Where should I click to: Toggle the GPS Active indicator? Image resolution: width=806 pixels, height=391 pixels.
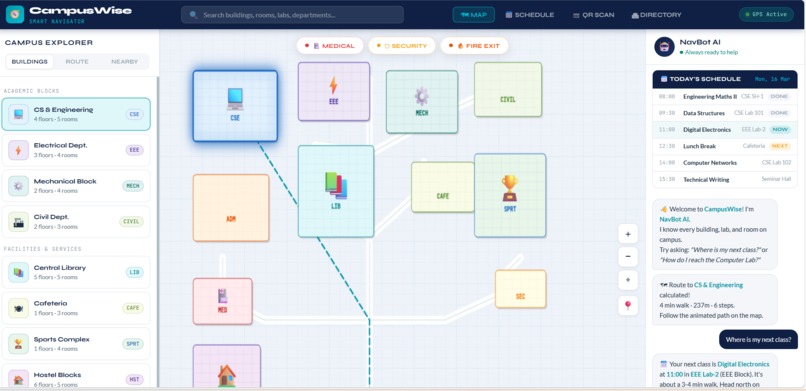(x=766, y=14)
